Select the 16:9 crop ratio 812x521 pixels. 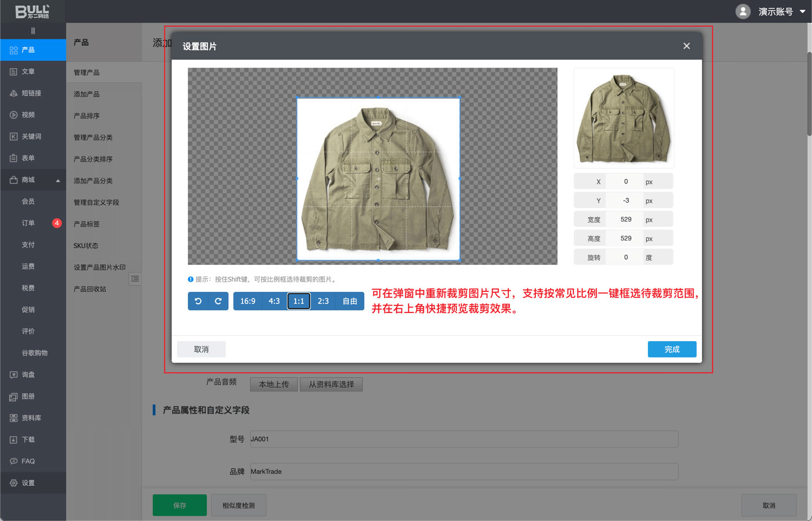tap(247, 301)
